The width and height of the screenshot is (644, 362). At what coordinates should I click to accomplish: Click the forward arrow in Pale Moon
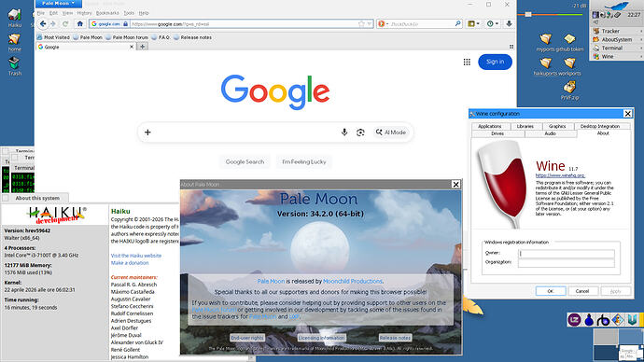point(53,24)
